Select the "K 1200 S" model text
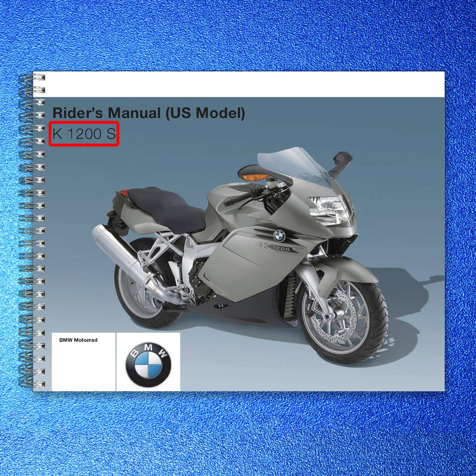The width and height of the screenshot is (476, 476). coord(84,134)
